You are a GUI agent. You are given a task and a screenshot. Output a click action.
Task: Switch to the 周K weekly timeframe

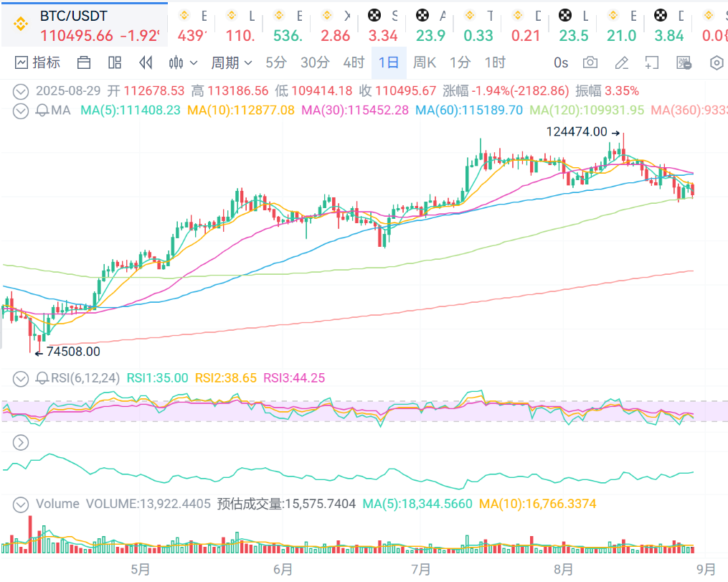[425, 62]
